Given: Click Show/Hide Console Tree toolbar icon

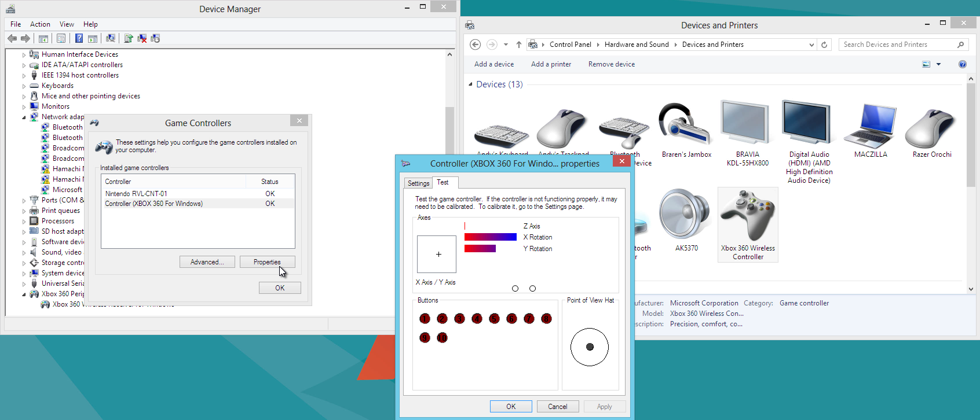Looking at the screenshot, I should [x=43, y=38].
